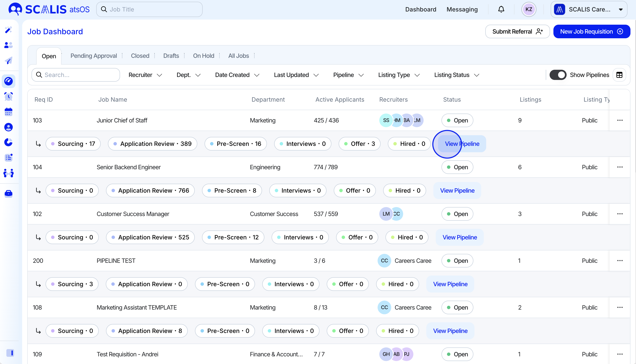Click the pie chart analytics icon
636x364 pixels.
[x=9, y=142]
